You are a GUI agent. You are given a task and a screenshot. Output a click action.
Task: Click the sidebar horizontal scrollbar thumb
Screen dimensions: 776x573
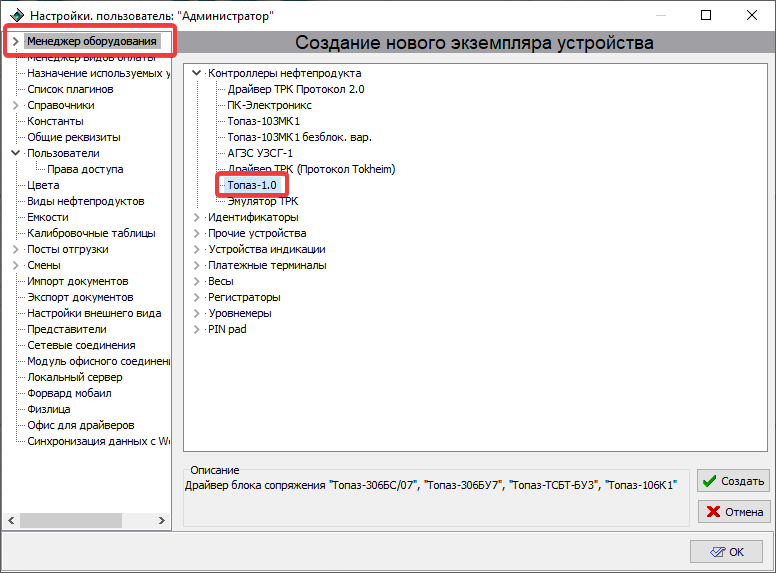click(71, 521)
